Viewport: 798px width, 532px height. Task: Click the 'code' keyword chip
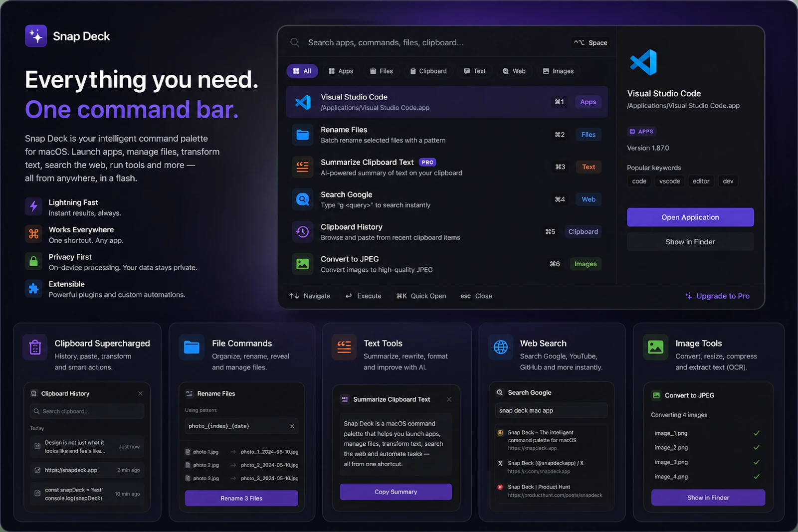pos(639,181)
